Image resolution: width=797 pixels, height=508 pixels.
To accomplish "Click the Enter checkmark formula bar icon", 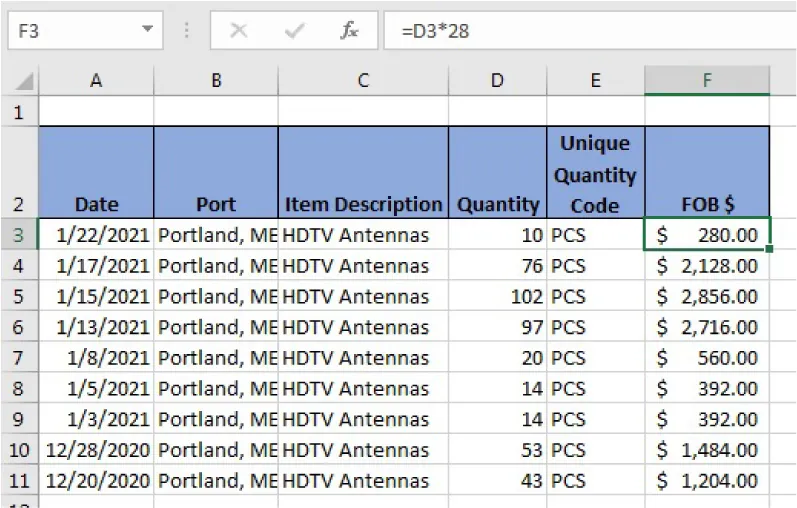I will coord(294,31).
